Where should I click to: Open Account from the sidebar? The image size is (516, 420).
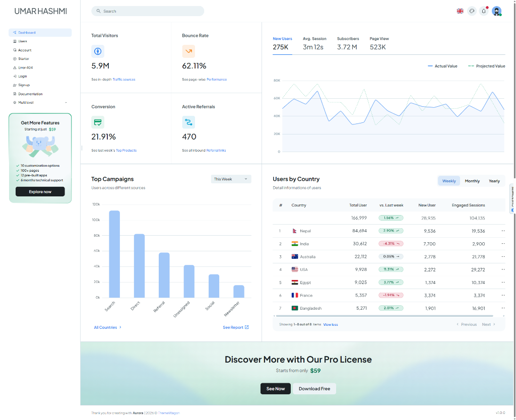25,50
